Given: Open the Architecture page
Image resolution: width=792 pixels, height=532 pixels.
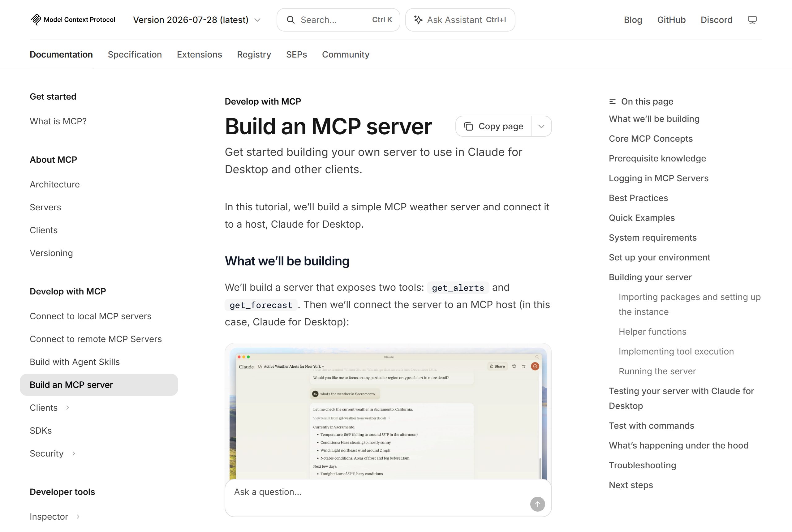Looking at the screenshot, I should 55,184.
